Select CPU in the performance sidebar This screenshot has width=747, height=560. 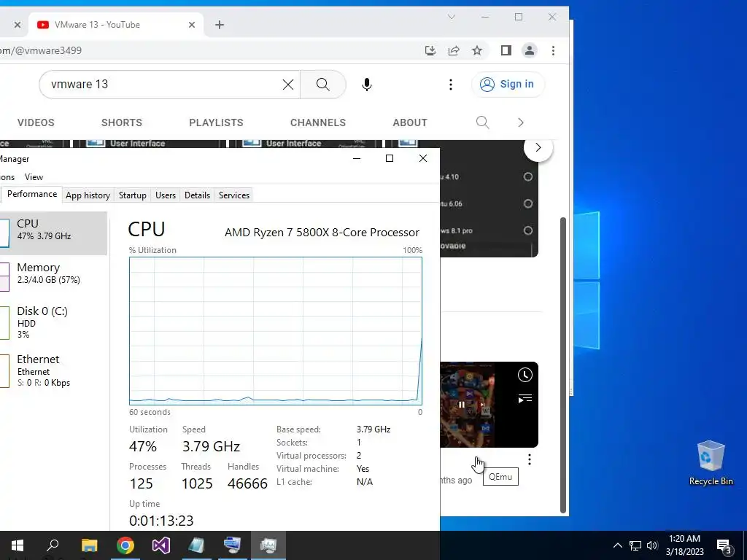tap(53, 233)
